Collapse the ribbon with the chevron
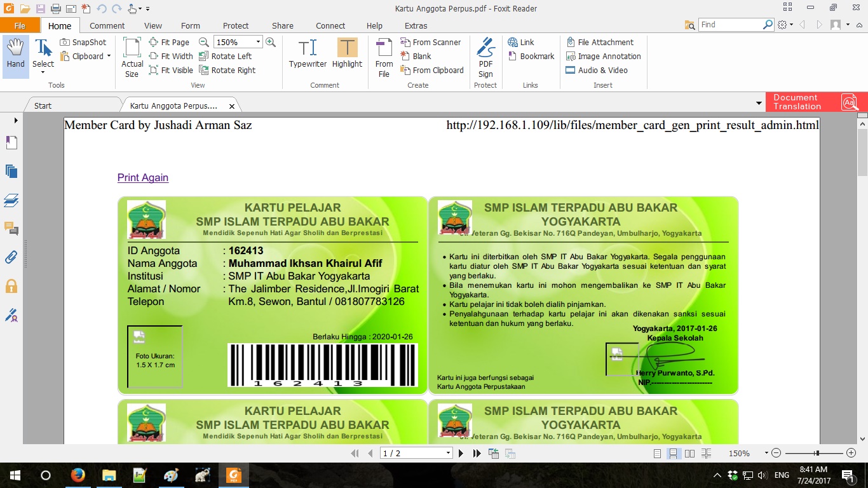The height and width of the screenshot is (488, 868). click(860, 25)
